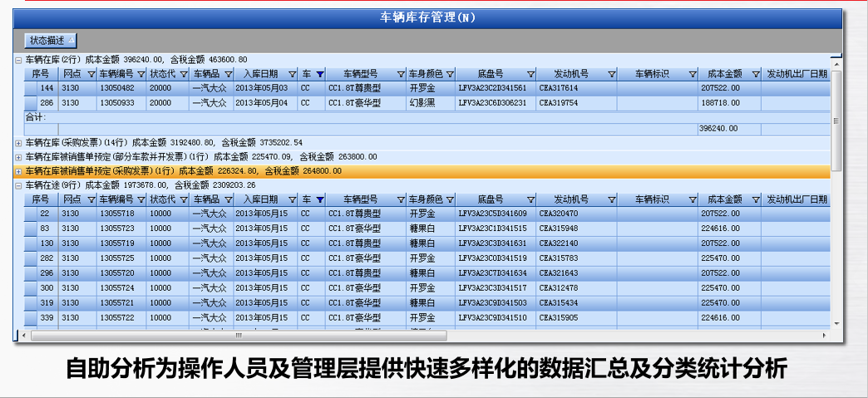Screen dimensions: 868x398
Task: Click 车辆型号 filter funnel in 车辆在途 table header
Action: click(400, 200)
